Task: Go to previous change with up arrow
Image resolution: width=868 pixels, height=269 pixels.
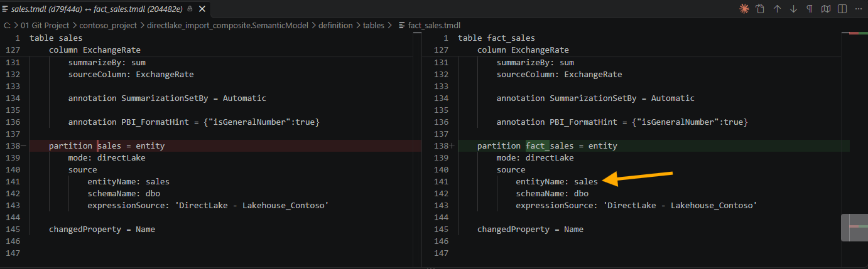Action: click(x=777, y=9)
